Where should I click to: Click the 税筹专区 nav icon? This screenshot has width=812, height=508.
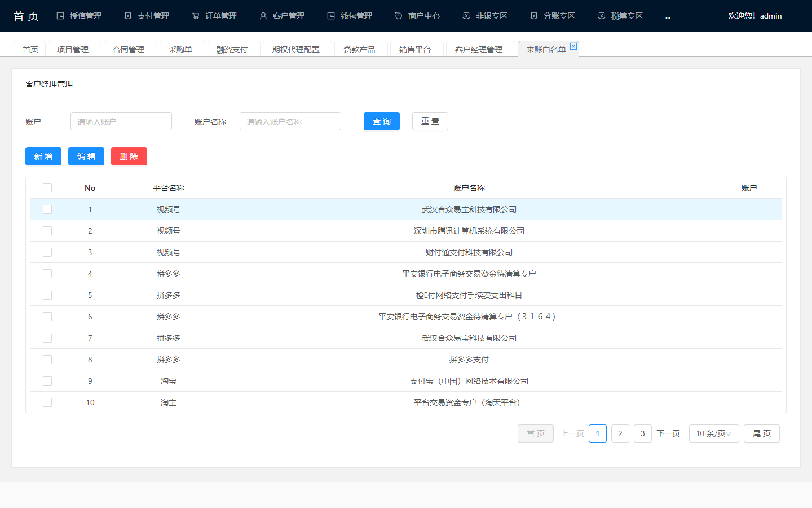(x=602, y=16)
